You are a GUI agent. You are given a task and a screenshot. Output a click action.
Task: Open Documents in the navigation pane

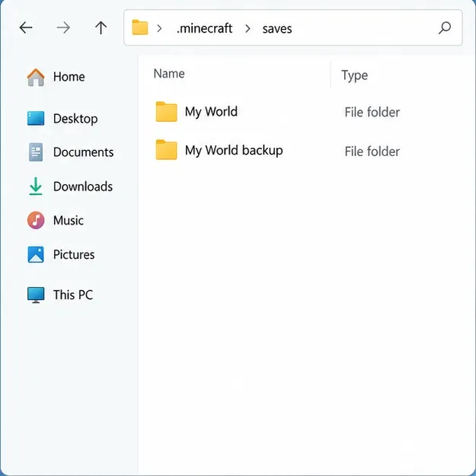tap(84, 152)
